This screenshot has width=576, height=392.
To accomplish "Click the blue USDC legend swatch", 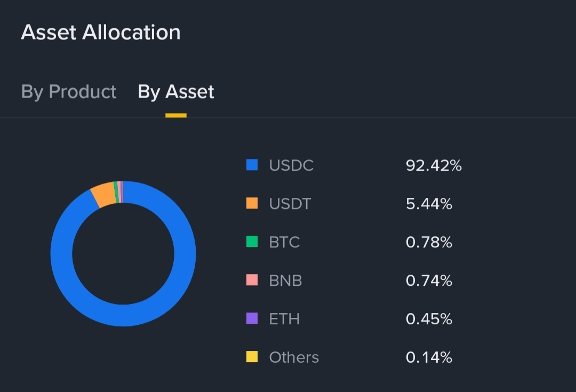I will coord(252,165).
